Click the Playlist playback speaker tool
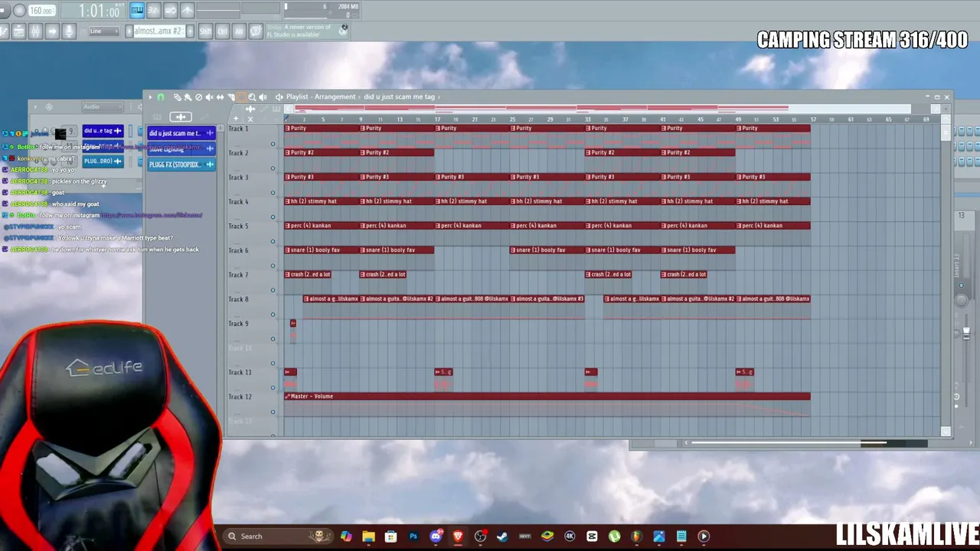This screenshot has height=551, width=980. (x=263, y=97)
